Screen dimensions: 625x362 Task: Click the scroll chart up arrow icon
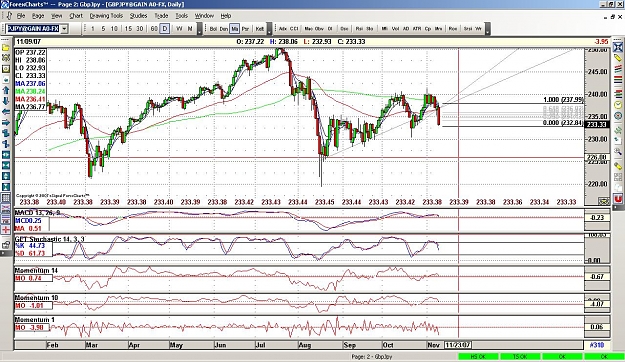coord(6,90)
